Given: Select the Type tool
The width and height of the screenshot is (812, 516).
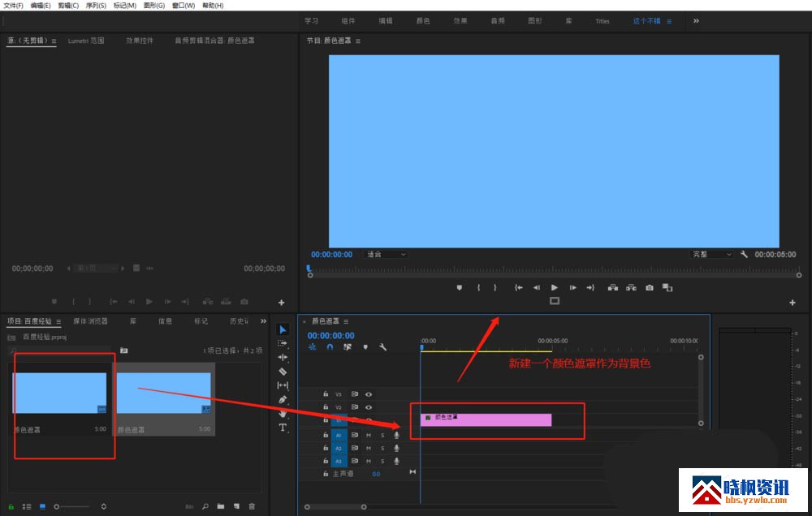Looking at the screenshot, I should tap(283, 427).
